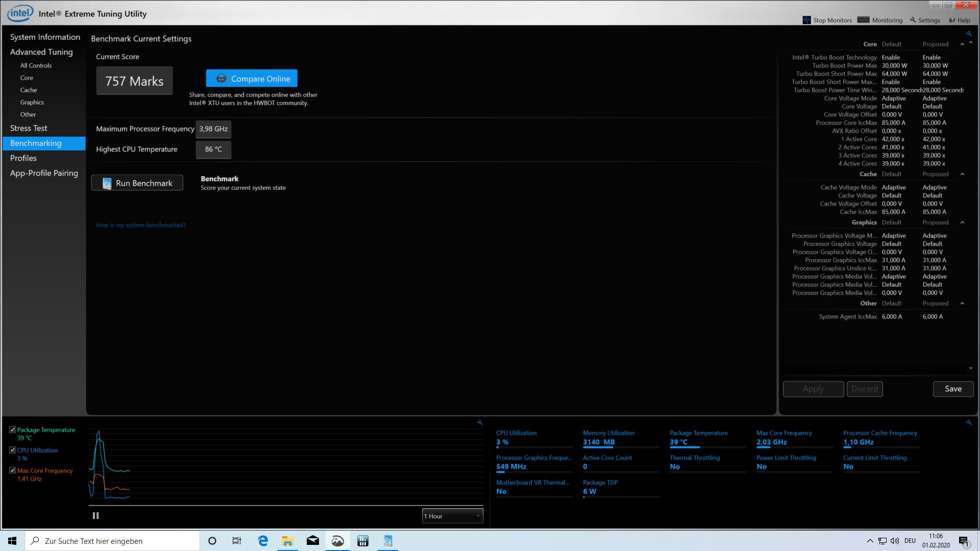Select Profiles in the left sidebar
The width and height of the screenshot is (980, 551).
click(x=23, y=158)
